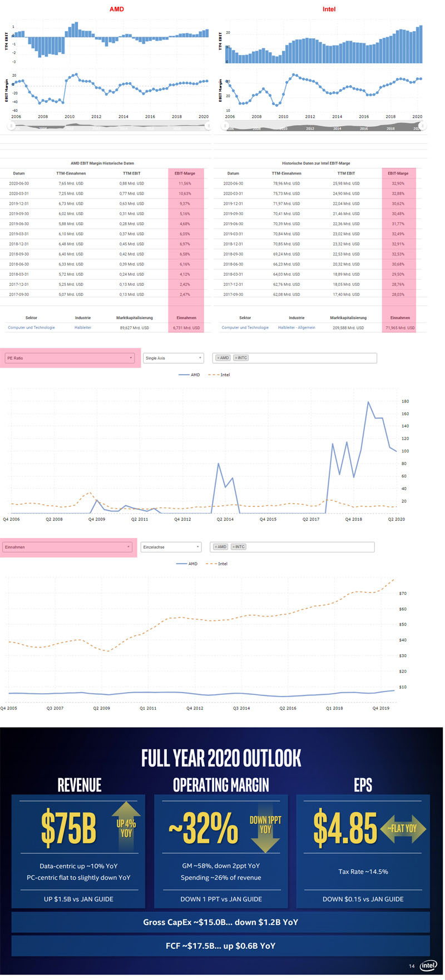Toggle Intel legend entry in PE Ratio chart

(x=219, y=375)
